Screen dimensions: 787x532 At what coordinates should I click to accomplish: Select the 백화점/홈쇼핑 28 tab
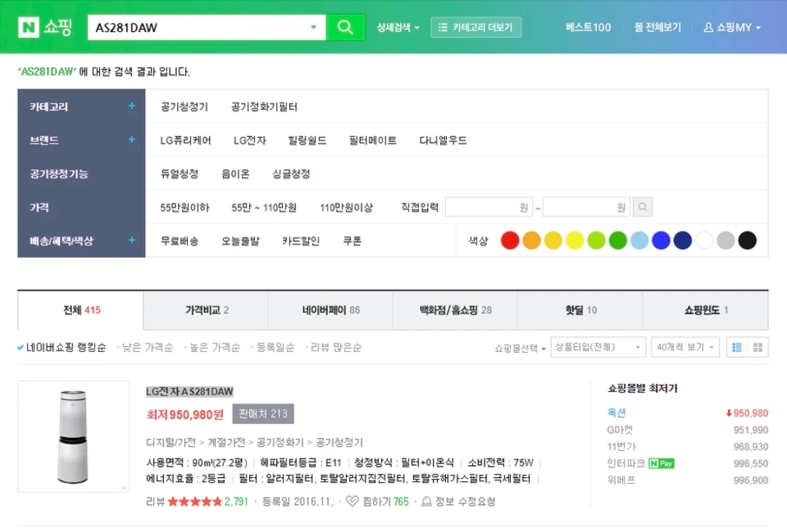point(455,310)
